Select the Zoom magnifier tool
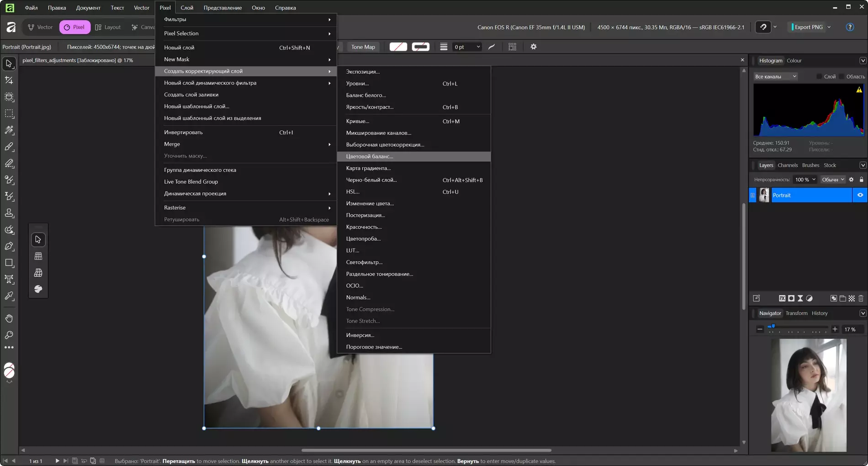Viewport: 868px width, 466px height. (9, 335)
